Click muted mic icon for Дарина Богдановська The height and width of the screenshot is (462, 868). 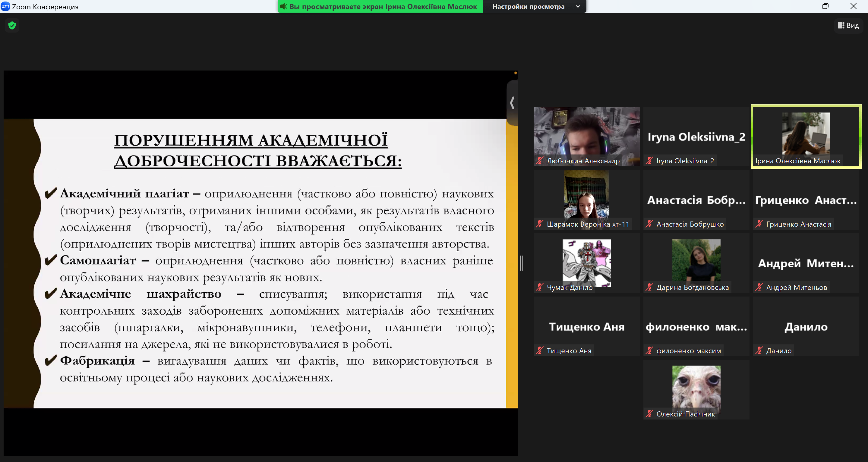[649, 287]
